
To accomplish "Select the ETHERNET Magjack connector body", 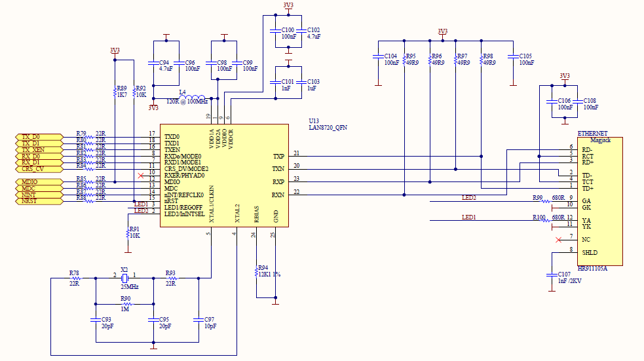I will tap(600, 201).
